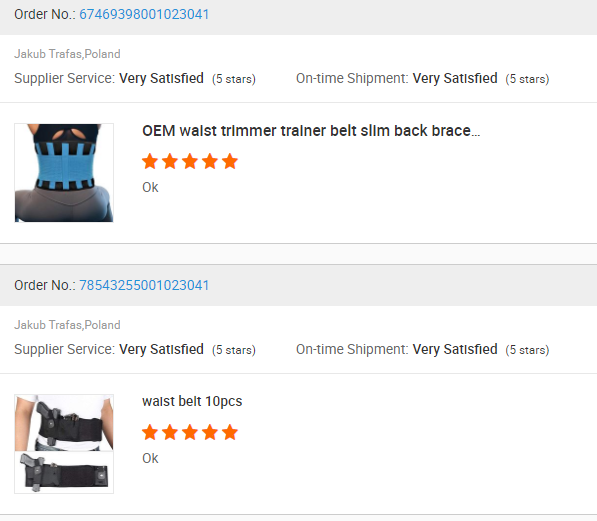
Task: Click third star of waist belt 10pcs rating
Action: (190, 432)
